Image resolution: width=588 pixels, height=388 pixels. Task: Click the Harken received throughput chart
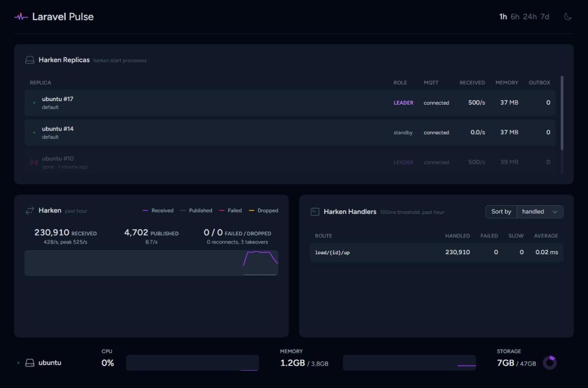point(151,263)
